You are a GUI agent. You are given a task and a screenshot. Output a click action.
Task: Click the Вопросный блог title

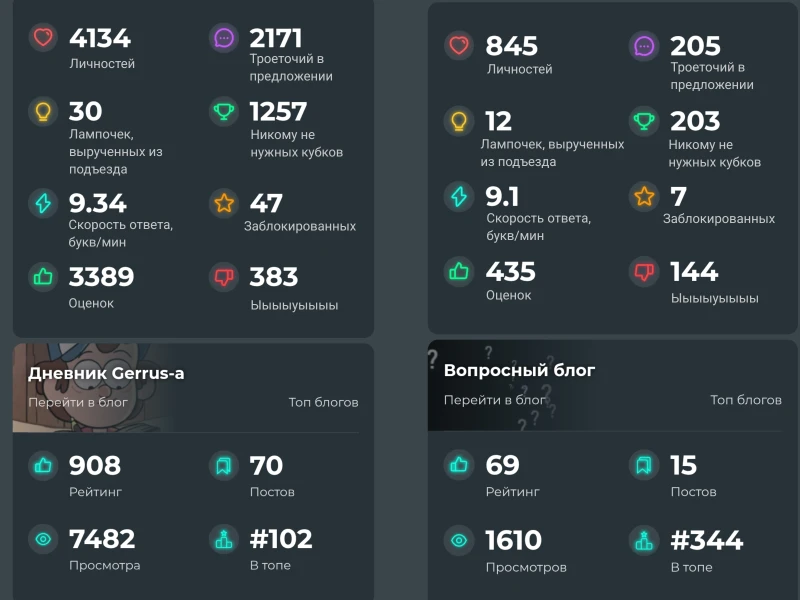click(x=519, y=370)
